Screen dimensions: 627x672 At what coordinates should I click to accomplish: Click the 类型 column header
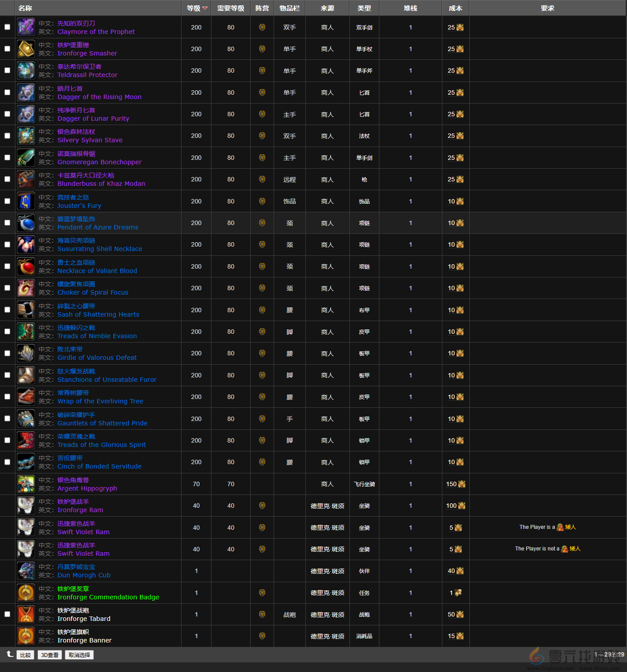click(364, 8)
